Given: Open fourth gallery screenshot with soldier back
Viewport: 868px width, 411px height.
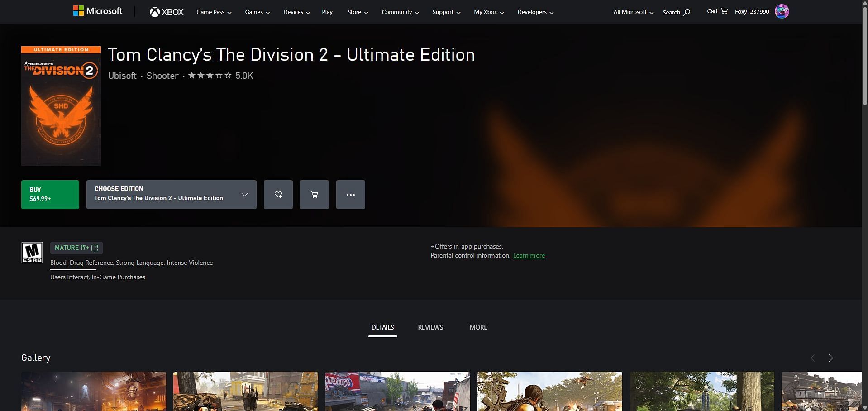Looking at the screenshot, I should [x=550, y=391].
